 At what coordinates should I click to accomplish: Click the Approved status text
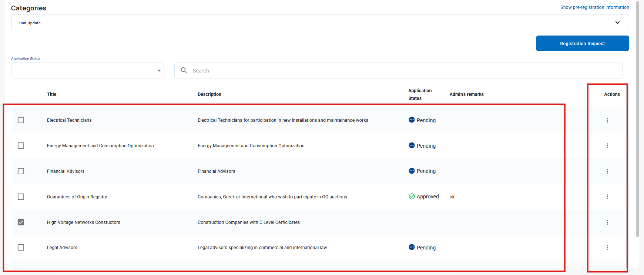click(x=428, y=197)
